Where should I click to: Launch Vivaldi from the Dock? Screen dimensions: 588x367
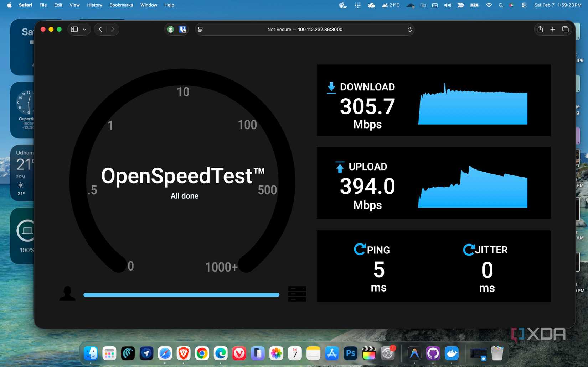239,353
